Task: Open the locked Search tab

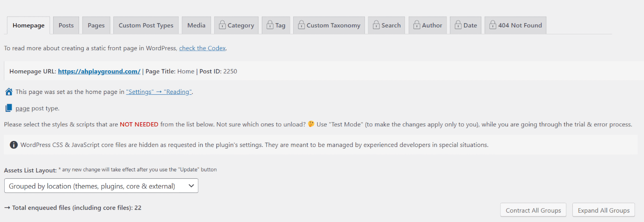Action: click(x=386, y=25)
